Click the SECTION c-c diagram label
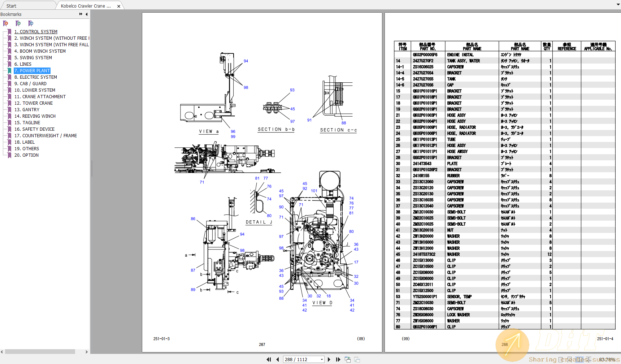The width and height of the screenshot is (621, 364). [x=338, y=130]
